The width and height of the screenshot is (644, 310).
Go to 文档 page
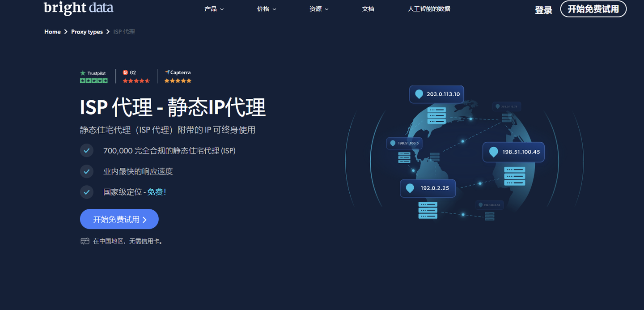(368, 9)
